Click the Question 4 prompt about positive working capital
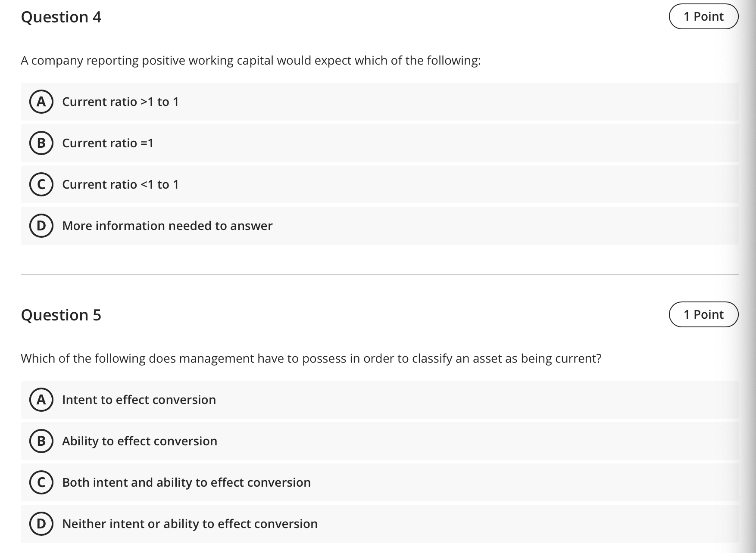 click(251, 60)
